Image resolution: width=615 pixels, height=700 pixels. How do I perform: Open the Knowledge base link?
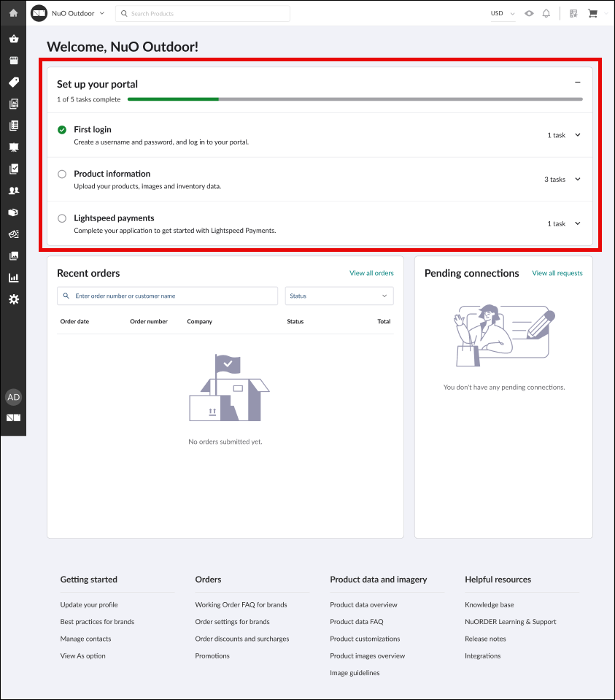pyautogui.click(x=489, y=604)
